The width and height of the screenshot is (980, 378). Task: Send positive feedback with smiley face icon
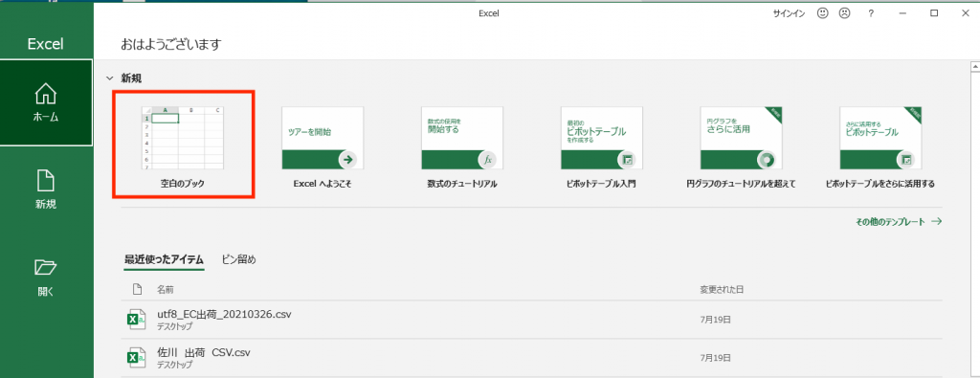coord(823,13)
